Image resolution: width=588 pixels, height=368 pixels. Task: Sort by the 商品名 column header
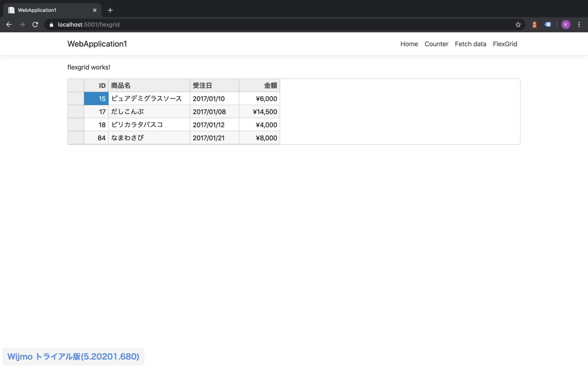tap(149, 85)
